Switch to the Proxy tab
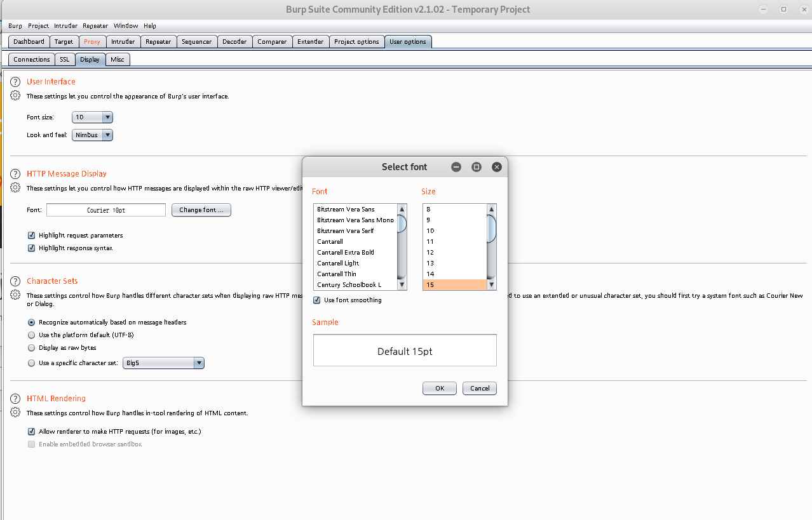This screenshot has width=812, height=520. pos(92,42)
